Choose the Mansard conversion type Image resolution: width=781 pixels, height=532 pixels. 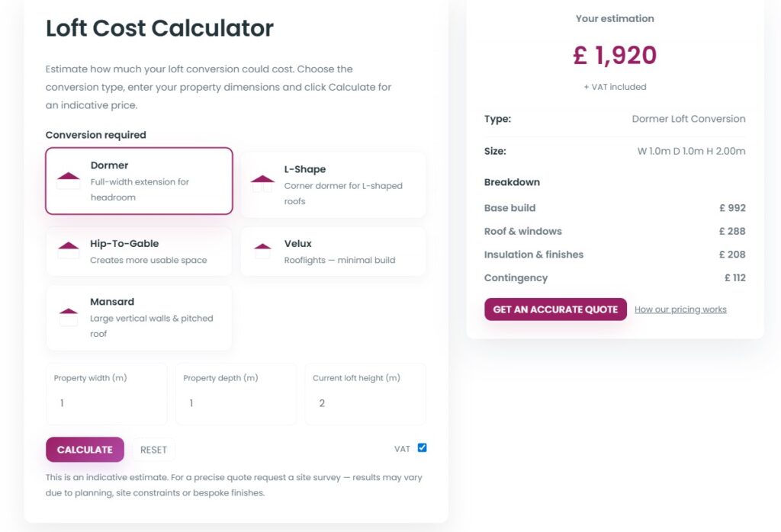(x=139, y=317)
